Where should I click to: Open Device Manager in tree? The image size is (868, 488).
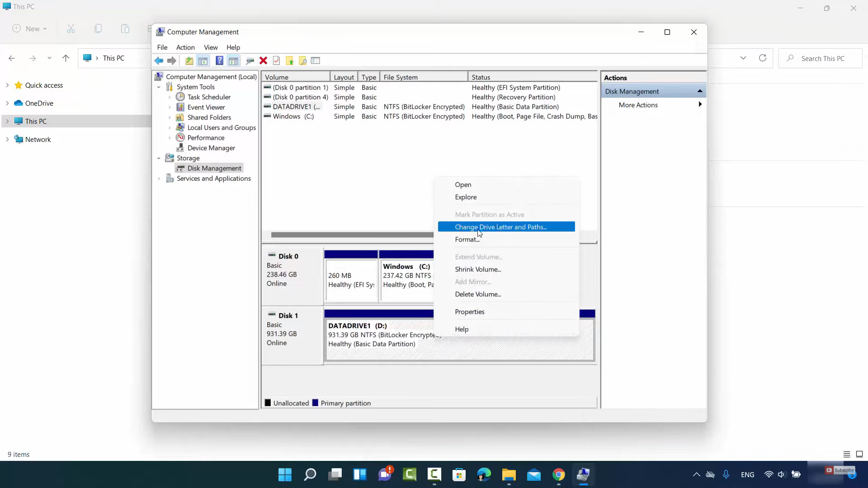[211, 148]
